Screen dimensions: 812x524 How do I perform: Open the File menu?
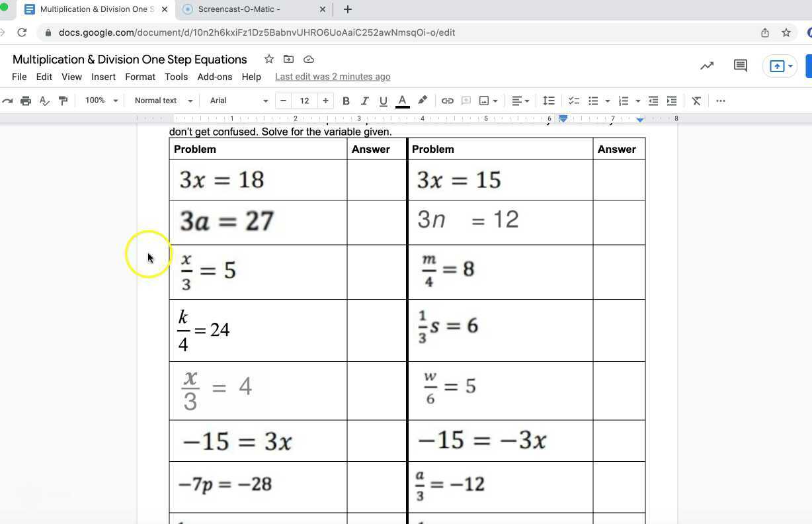point(19,77)
